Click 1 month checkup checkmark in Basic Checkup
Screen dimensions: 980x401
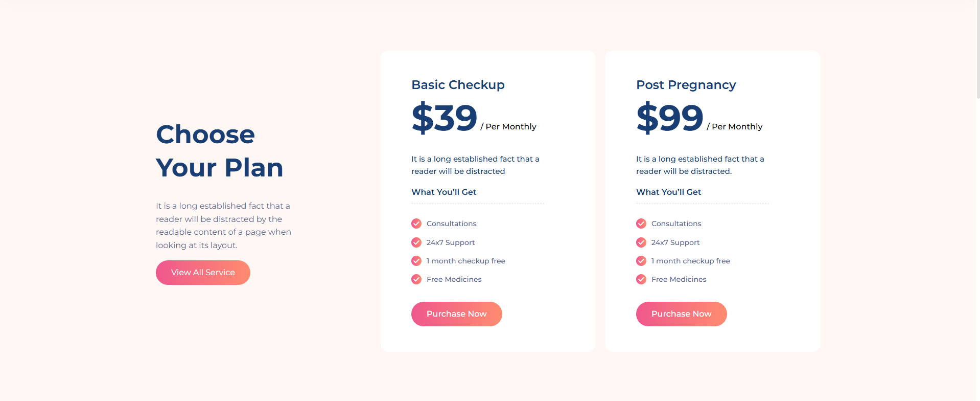tap(416, 261)
